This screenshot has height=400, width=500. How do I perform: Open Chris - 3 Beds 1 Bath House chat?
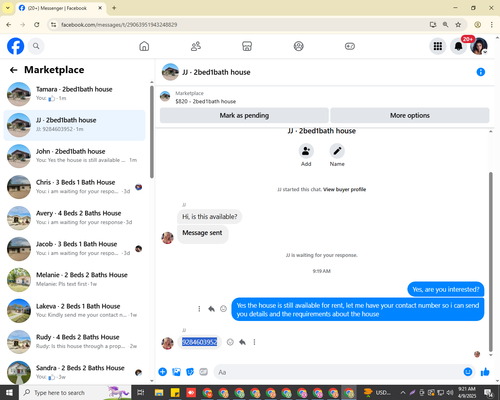click(x=74, y=187)
